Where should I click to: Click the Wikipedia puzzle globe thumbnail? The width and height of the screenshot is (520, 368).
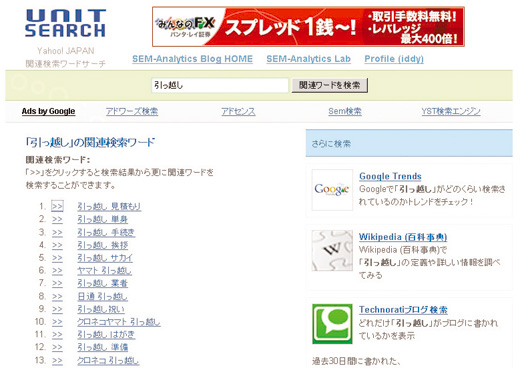(x=332, y=250)
